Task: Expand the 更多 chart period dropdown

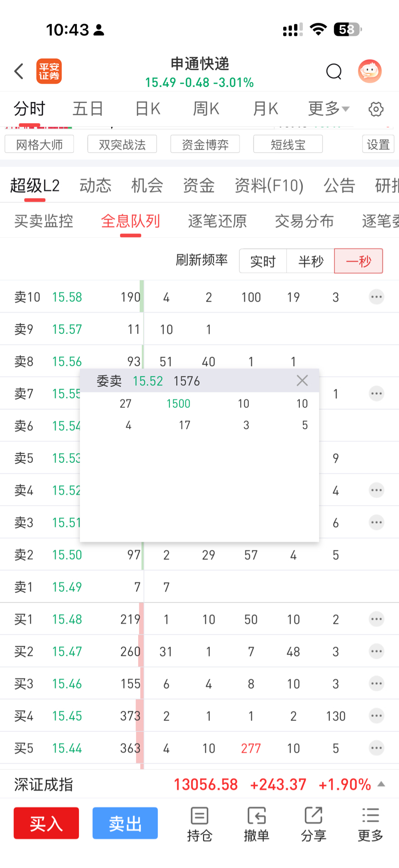Action: 329,109
